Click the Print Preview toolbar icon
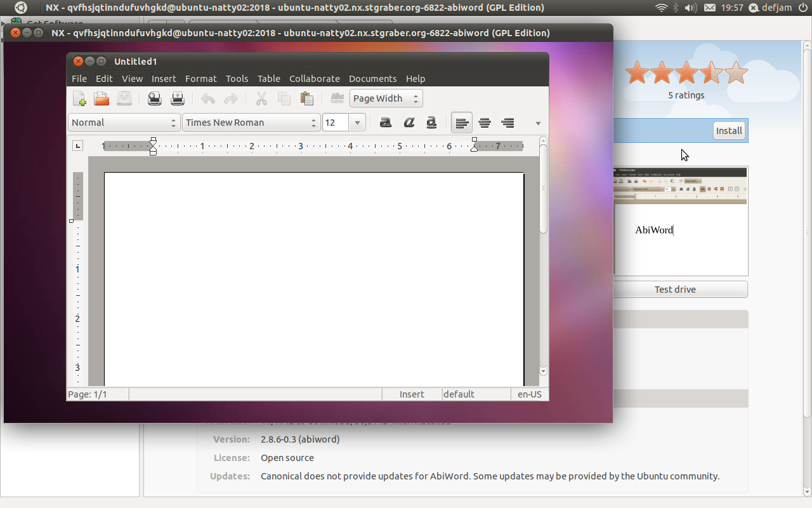This screenshot has width=812, height=508. point(155,98)
